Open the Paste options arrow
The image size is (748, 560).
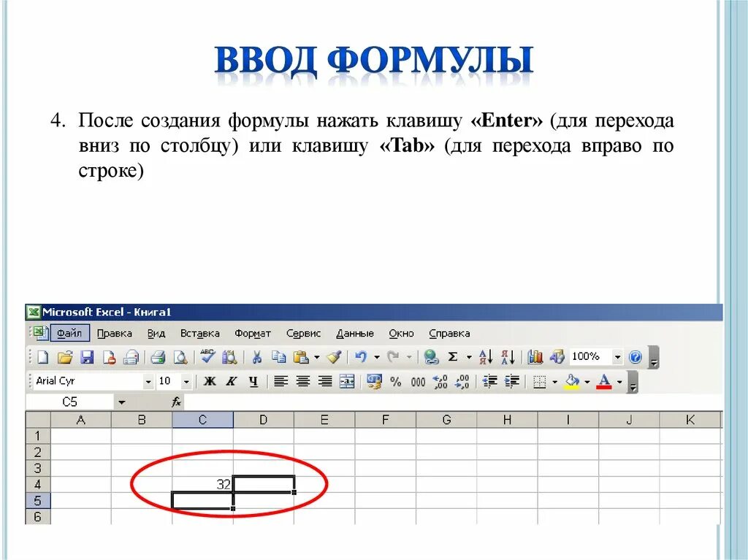point(317,357)
